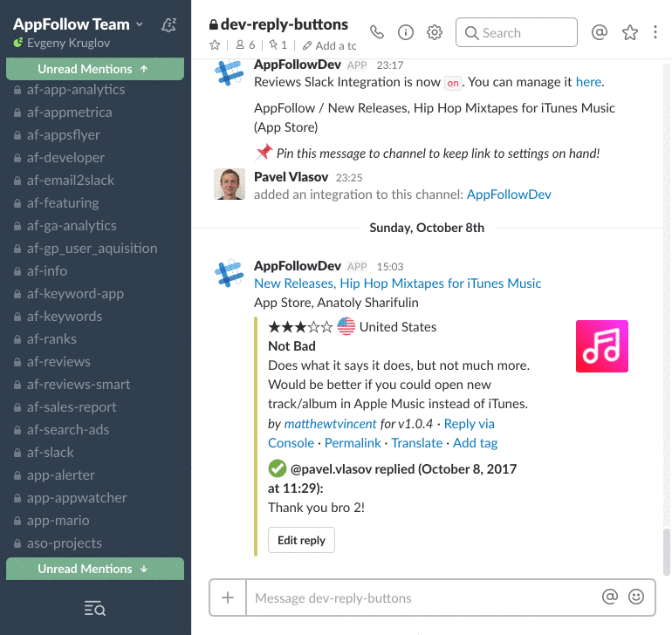Open channel details info icon
This screenshot has width=672, height=635.
pos(406,32)
